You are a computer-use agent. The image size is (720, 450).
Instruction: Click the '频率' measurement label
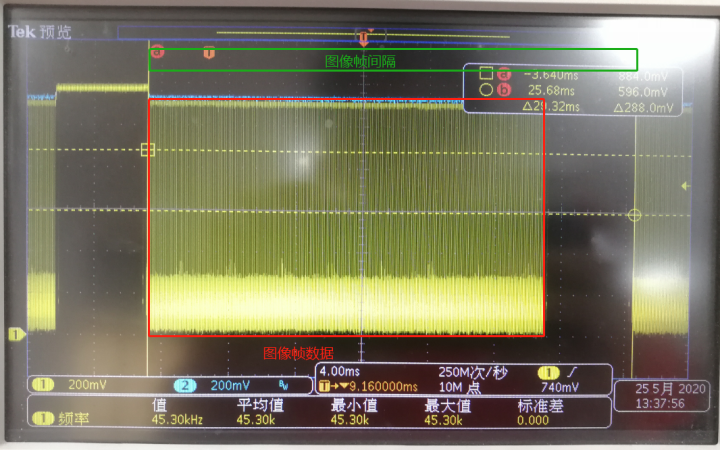pos(73,418)
